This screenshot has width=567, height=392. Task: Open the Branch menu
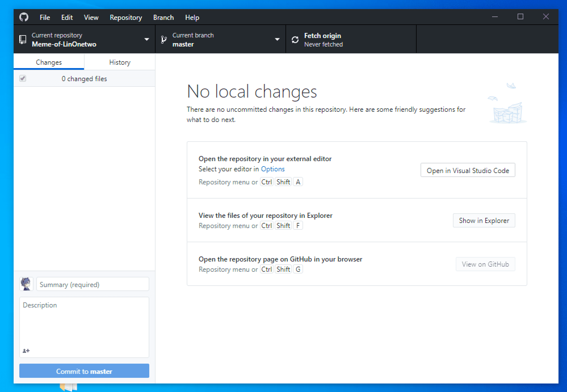pyautogui.click(x=163, y=18)
